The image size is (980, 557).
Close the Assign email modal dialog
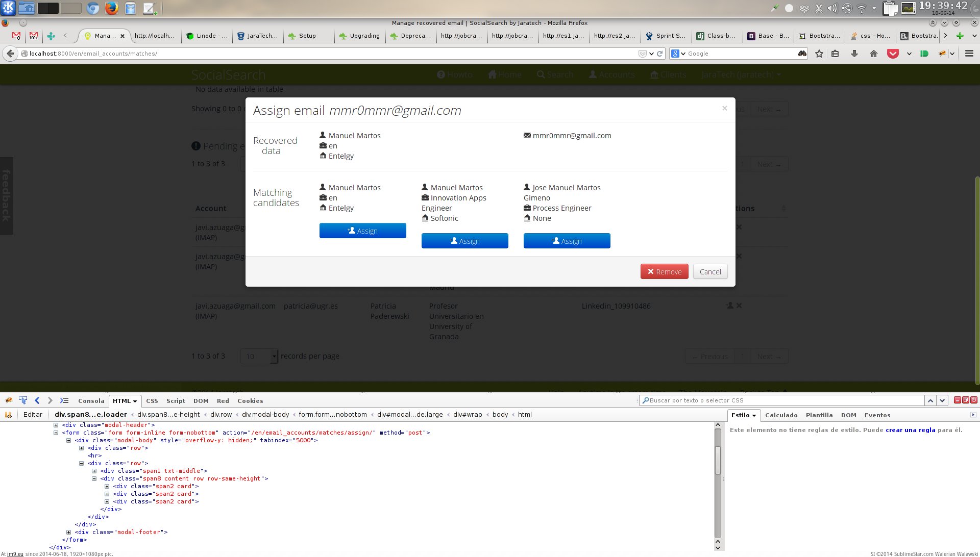724,108
